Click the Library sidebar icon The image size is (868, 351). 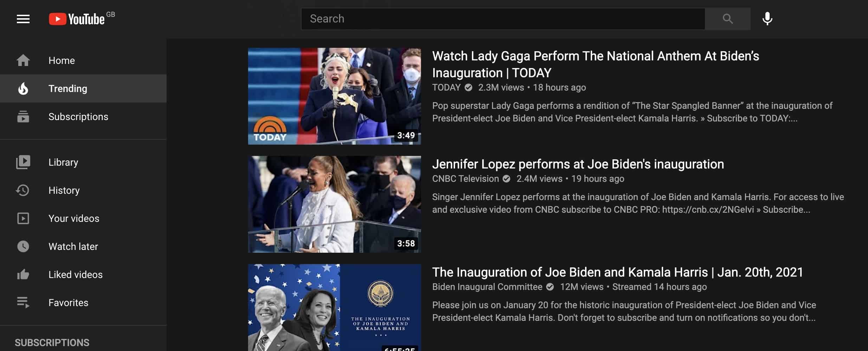(23, 162)
